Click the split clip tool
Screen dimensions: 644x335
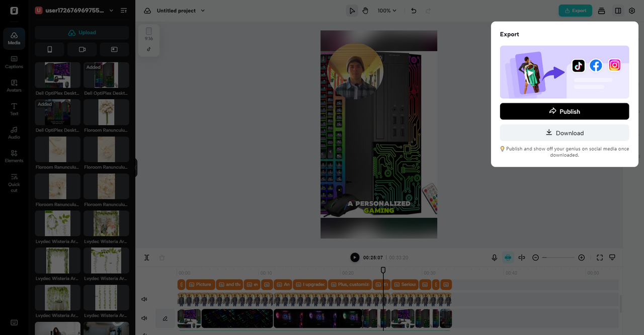(x=147, y=257)
